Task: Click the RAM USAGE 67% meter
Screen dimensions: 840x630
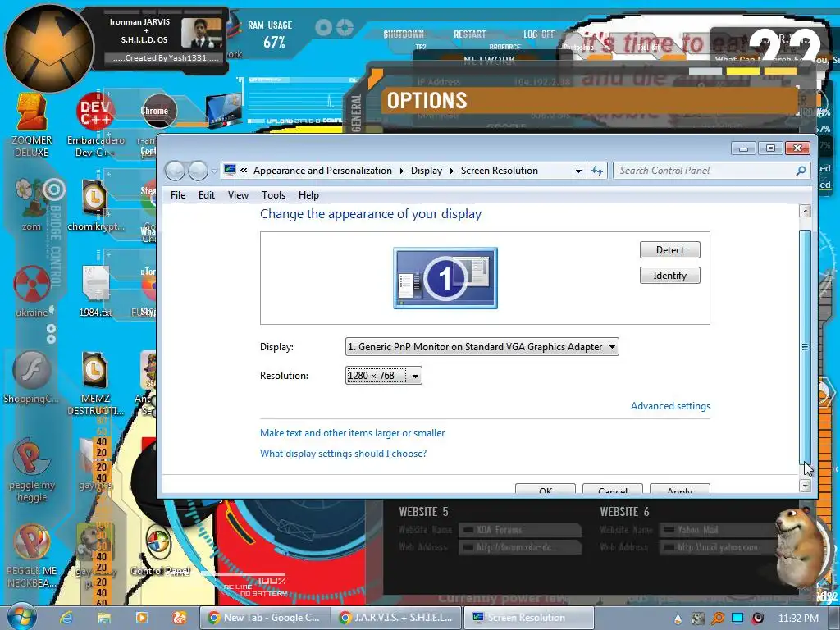Action: tap(270, 34)
